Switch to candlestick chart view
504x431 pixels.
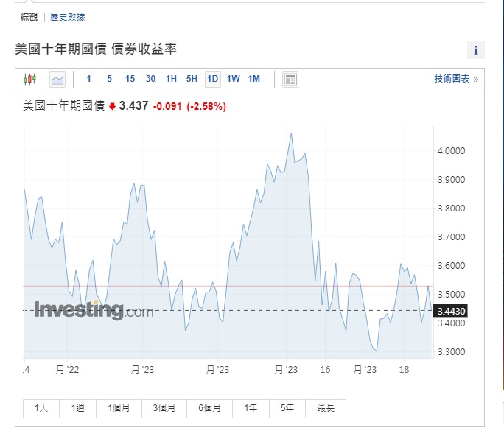pos(30,79)
